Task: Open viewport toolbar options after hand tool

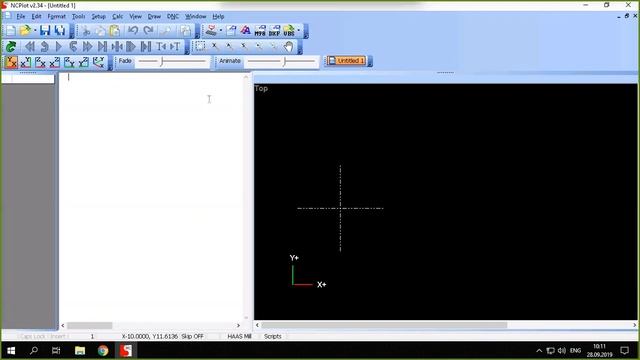Action: (x=300, y=47)
